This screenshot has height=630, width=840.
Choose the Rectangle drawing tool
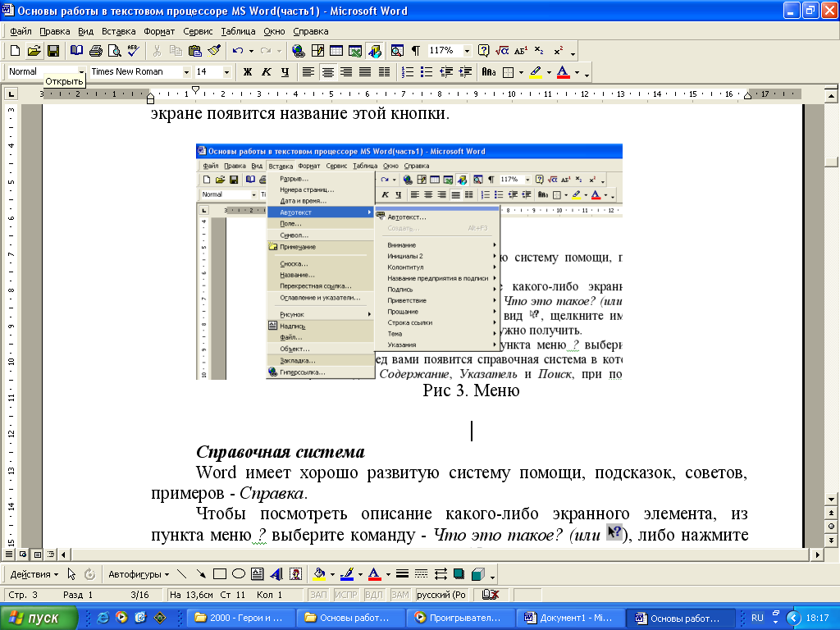(x=220, y=574)
